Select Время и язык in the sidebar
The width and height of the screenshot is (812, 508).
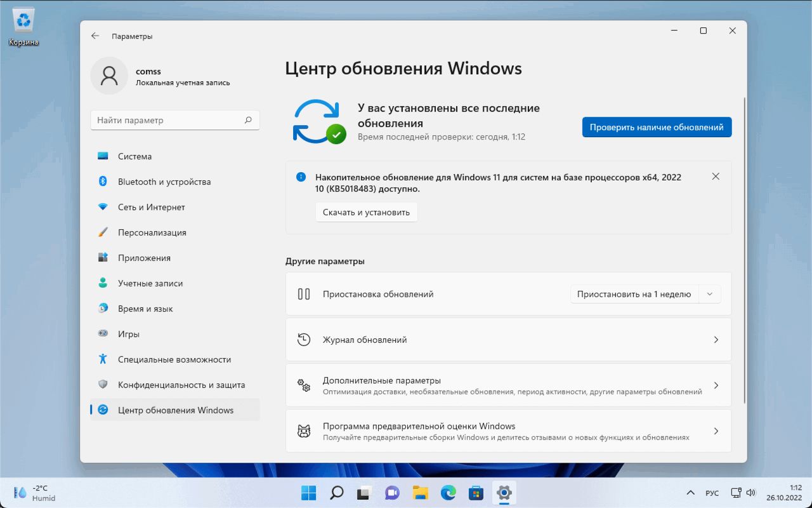[175, 309]
